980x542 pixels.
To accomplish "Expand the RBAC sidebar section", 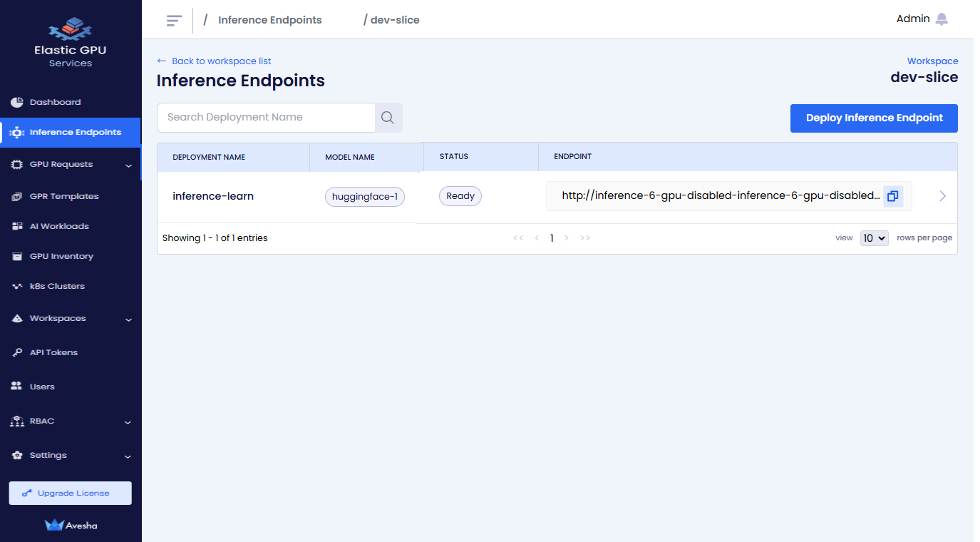I will [x=128, y=421].
